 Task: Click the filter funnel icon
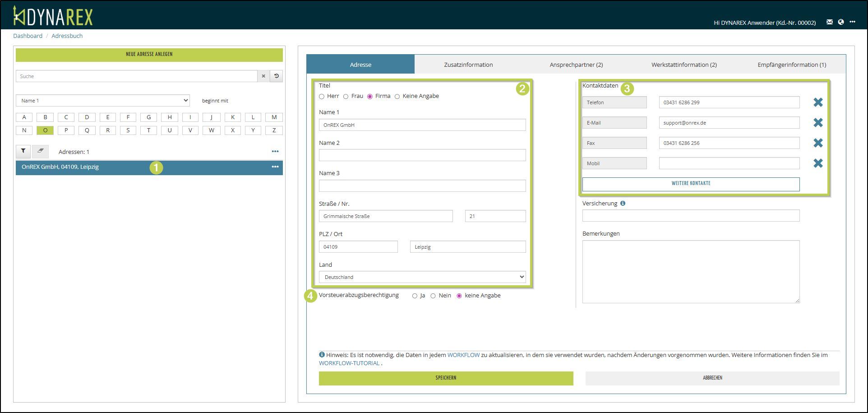(x=23, y=151)
